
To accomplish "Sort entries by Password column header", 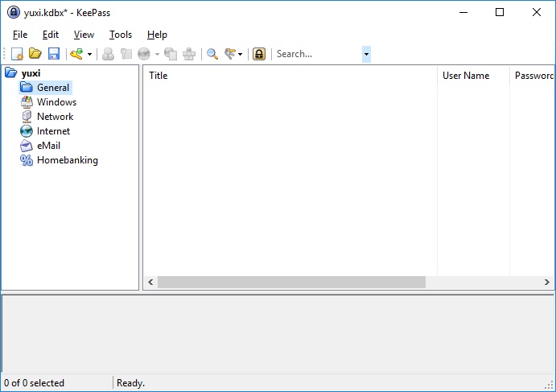I will [532, 76].
